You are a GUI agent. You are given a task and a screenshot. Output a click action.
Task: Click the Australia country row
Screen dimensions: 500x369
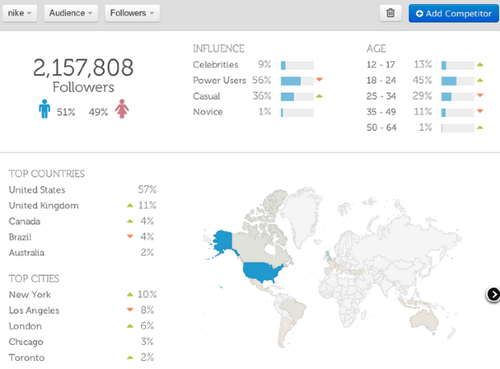[x=83, y=252]
